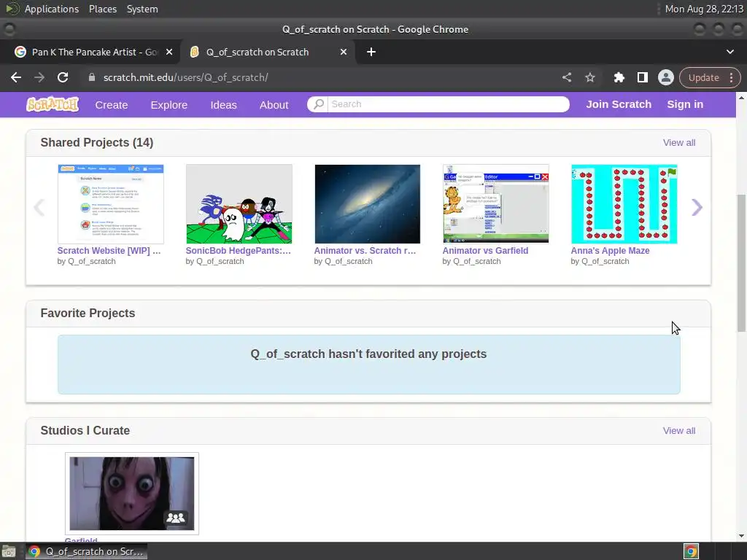Screen dimensions: 747x560
Task: Click the Q_of_scratch taskbar window button
Action: (x=87, y=551)
